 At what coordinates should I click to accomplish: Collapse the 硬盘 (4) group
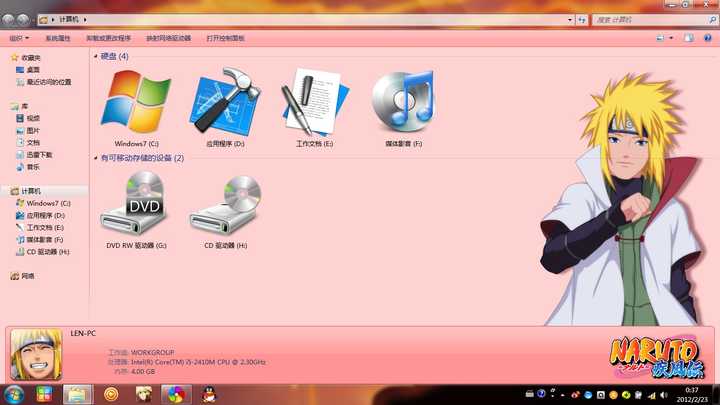point(96,56)
